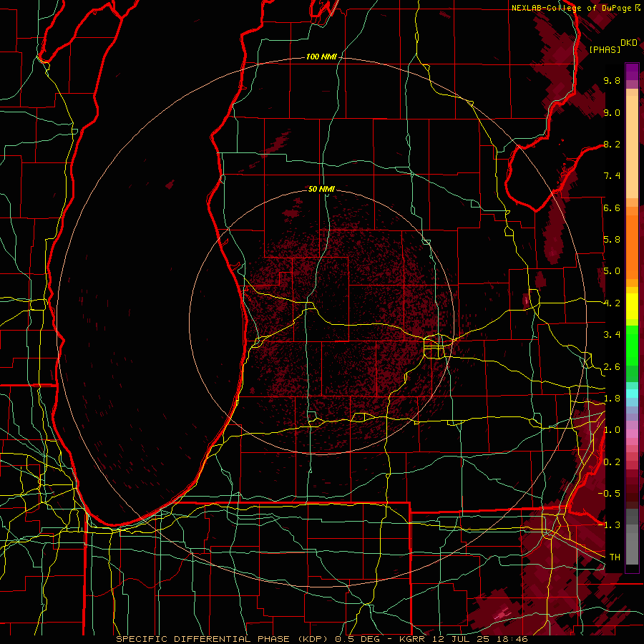Click the cyan segment of color bar
Viewport: 644px width, 644px height.
pos(632,394)
